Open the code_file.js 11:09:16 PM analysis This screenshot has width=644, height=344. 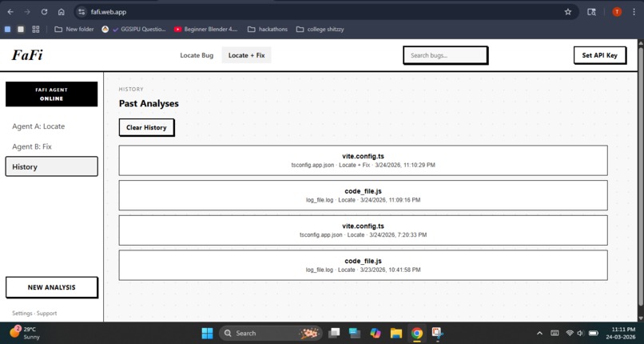363,195
